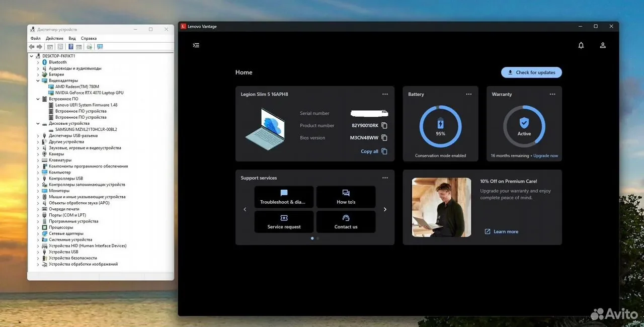The height and width of the screenshot is (327, 644).
Task: Select Lenovo UEFI System Firmware 1.48
Action: click(x=86, y=105)
